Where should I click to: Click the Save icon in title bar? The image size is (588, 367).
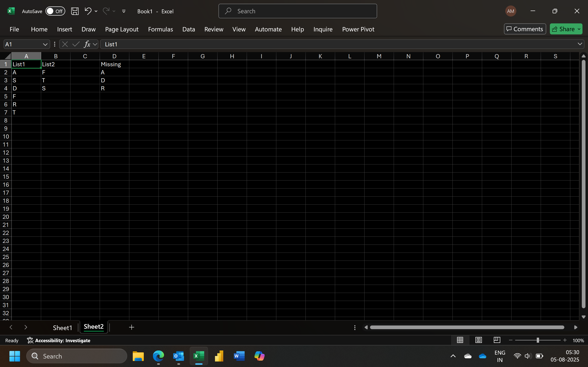75,11
